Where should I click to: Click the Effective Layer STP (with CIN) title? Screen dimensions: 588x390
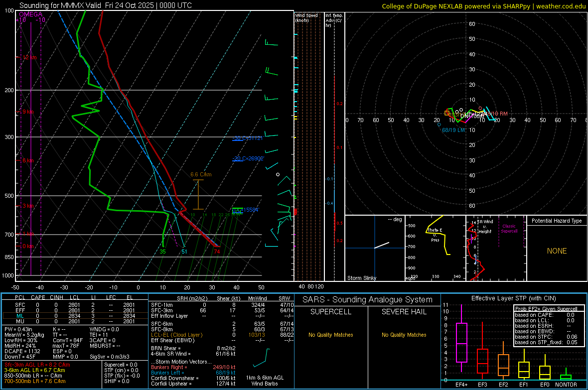[513, 298]
